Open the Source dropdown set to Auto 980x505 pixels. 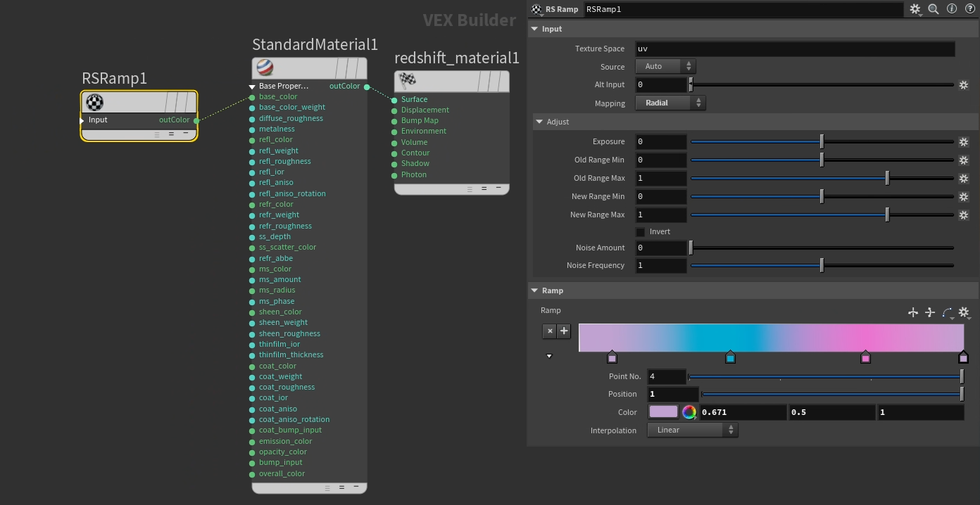[665, 66]
